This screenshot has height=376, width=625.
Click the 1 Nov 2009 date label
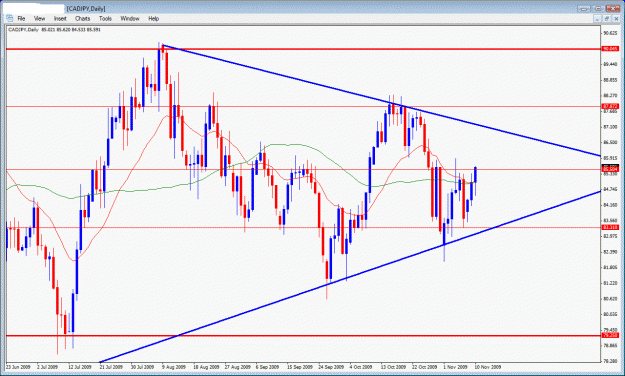click(x=455, y=367)
